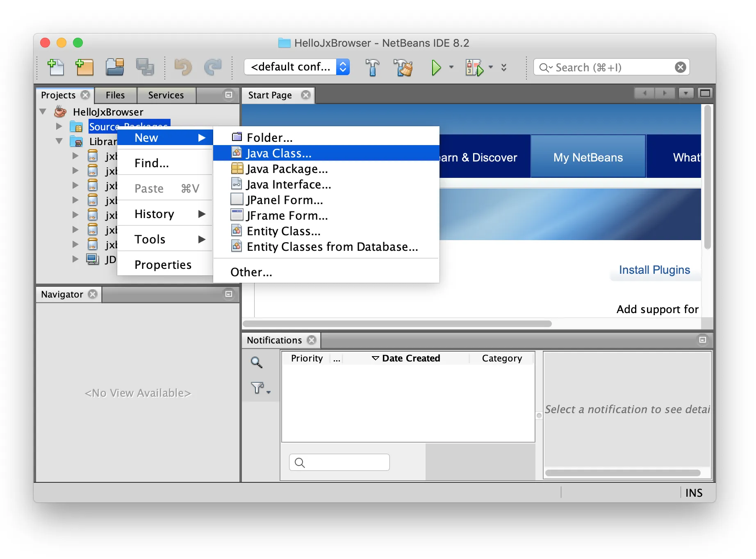The height and width of the screenshot is (559, 756).
Task: Minimize the Notifications window
Action: (x=703, y=340)
